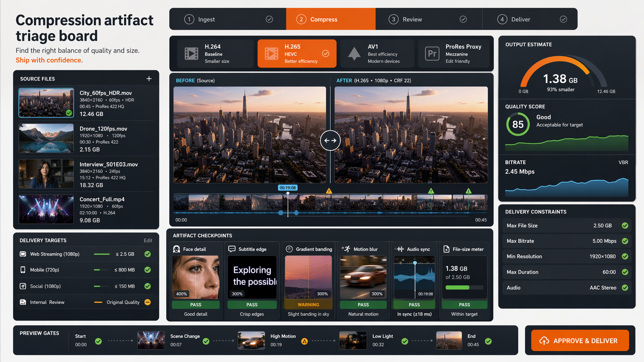The width and height of the screenshot is (644, 362).
Task: Open the Motion blur car preview
Action: click(x=363, y=277)
